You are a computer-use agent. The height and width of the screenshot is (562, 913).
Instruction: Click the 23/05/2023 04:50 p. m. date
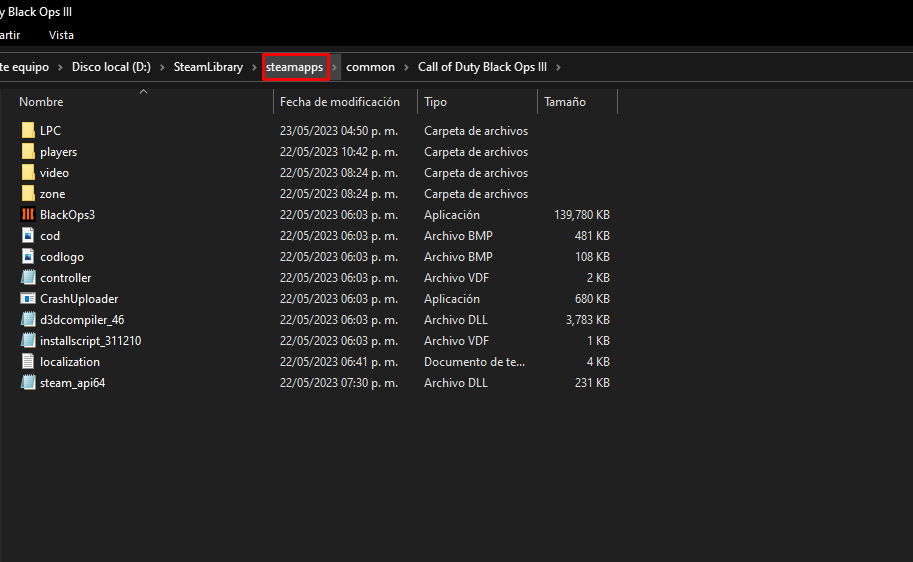pyautogui.click(x=339, y=131)
